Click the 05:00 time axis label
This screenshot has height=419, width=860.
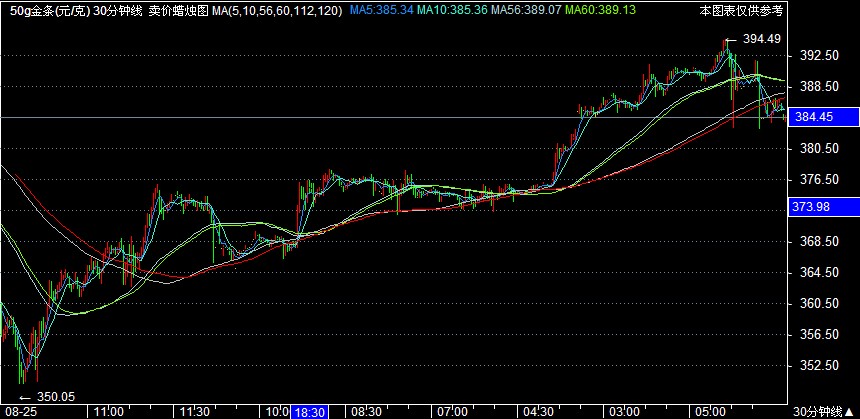point(710,412)
